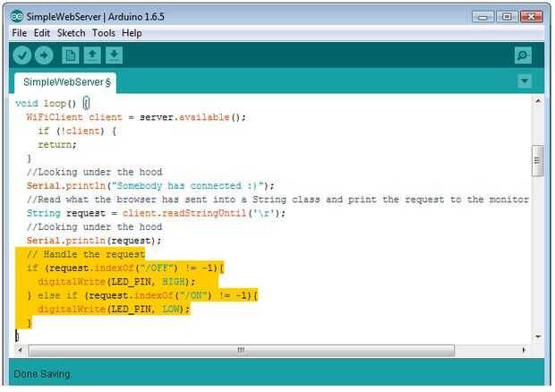Click the 'Somebody has connected' println line
The width and height of the screenshot is (555, 392).
coord(150,186)
